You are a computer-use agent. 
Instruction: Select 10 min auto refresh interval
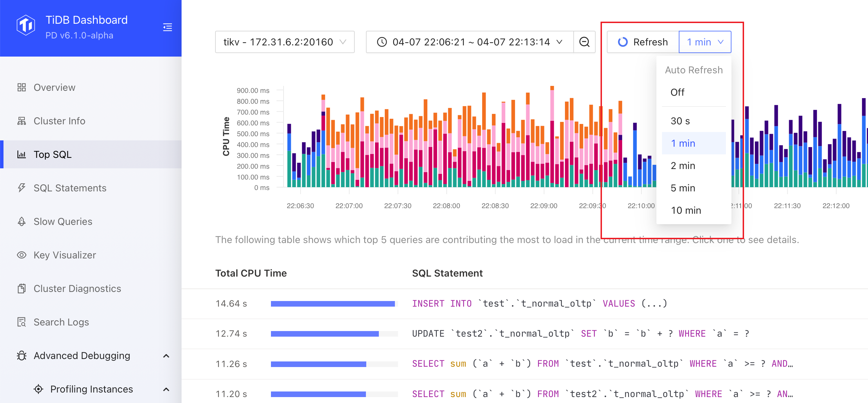tap(686, 210)
